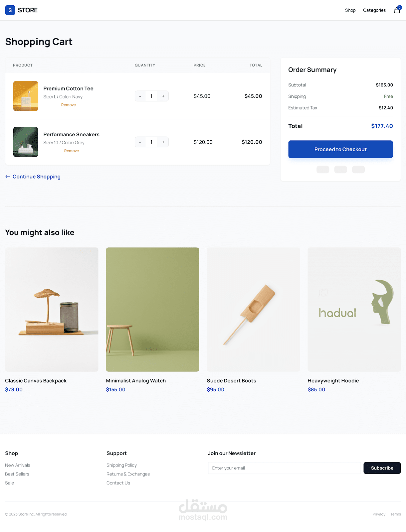Viewport: 406px width, 532px height.
Task: Open the shopping bag cart icon
Action: [x=397, y=10]
